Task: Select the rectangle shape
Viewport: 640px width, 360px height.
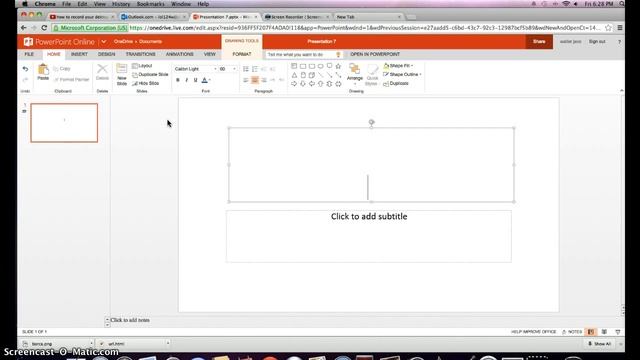Action: pos(303,66)
